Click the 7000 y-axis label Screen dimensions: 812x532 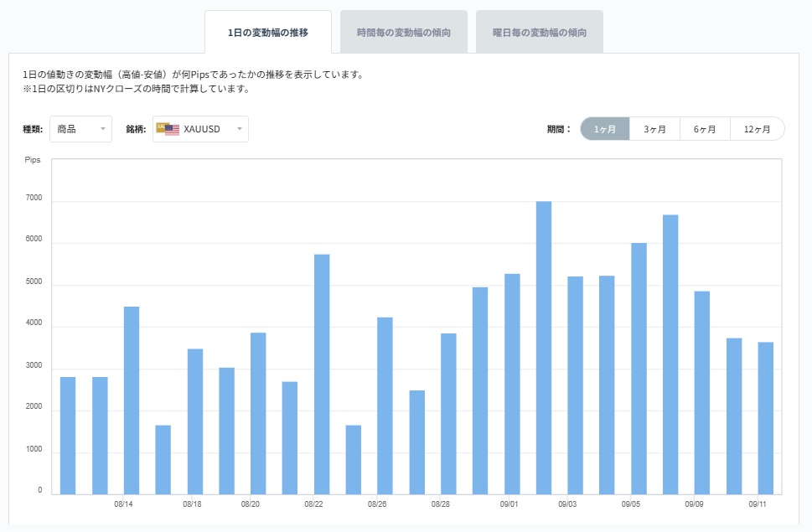point(34,198)
